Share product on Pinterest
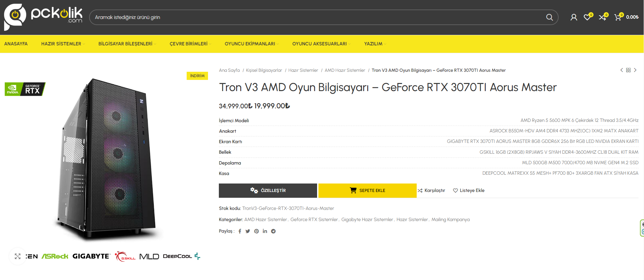This screenshot has height=280, width=644. tap(256, 231)
